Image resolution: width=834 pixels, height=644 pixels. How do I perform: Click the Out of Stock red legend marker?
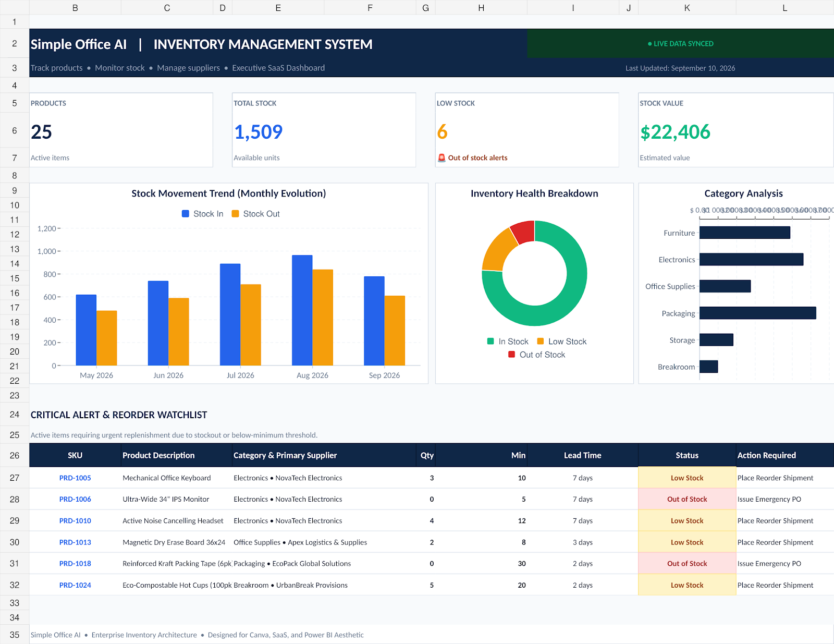point(511,354)
